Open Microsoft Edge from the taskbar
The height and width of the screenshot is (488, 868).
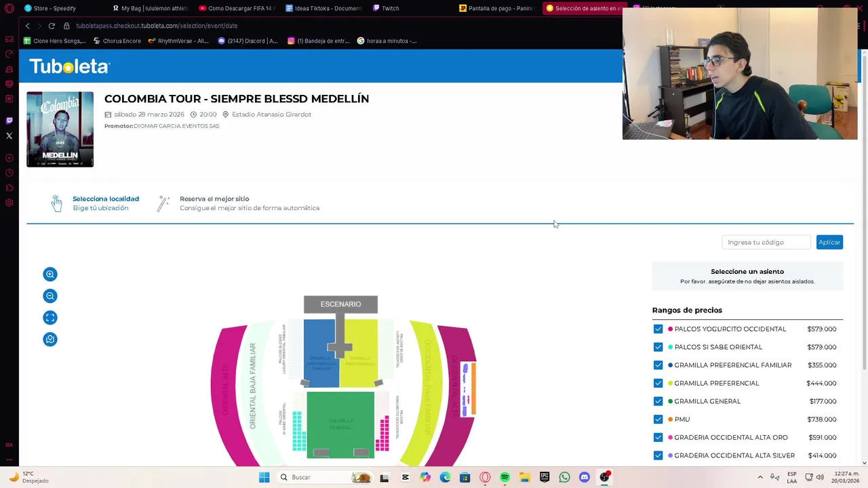tap(445, 477)
